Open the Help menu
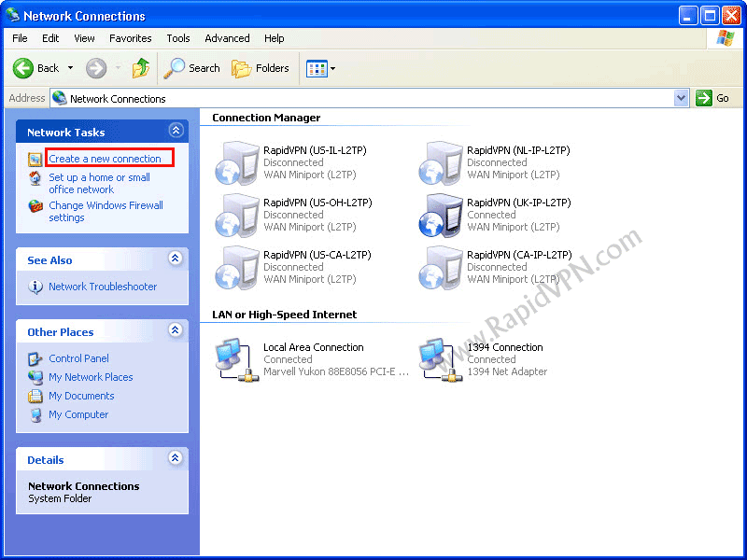The width and height of the screenshot is (747, 560). 275,38
